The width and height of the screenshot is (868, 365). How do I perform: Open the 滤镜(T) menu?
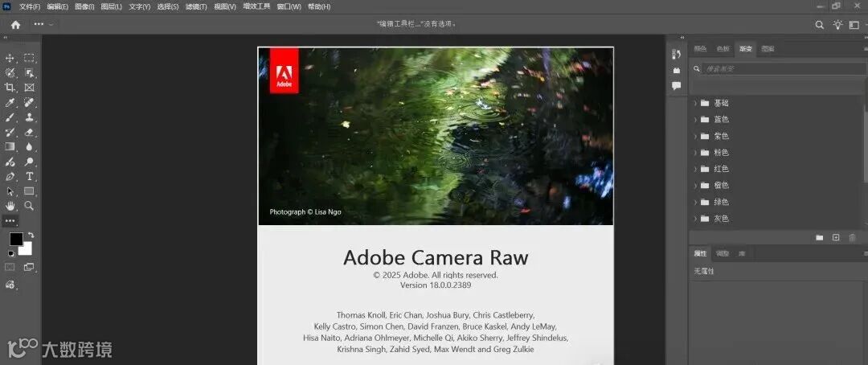tap(196, 6)
